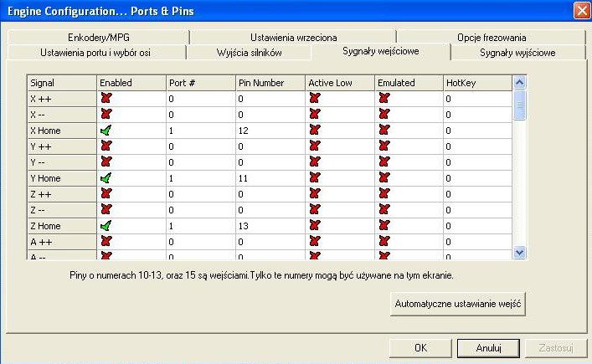Screen dimensions: 592x364
Task: Click the scroll up arrow of signal table
Action: pyautogui.click(x=519, y=82)
